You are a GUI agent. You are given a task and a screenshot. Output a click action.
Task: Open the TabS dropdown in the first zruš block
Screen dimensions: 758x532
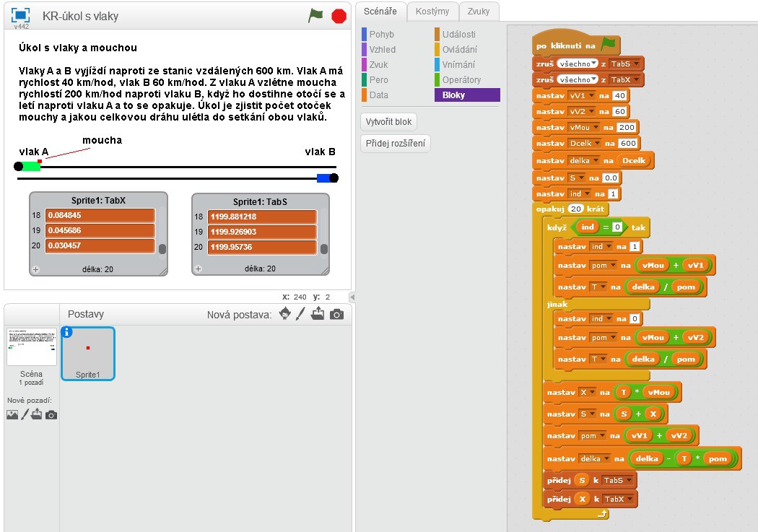[x=625, y=64]
